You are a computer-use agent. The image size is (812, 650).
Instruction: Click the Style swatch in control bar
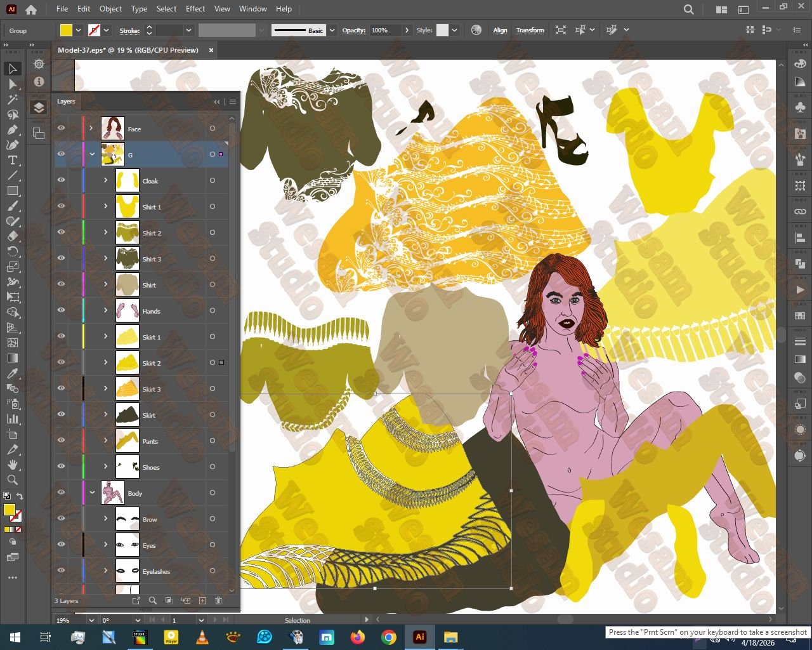[x=442, y=30]
